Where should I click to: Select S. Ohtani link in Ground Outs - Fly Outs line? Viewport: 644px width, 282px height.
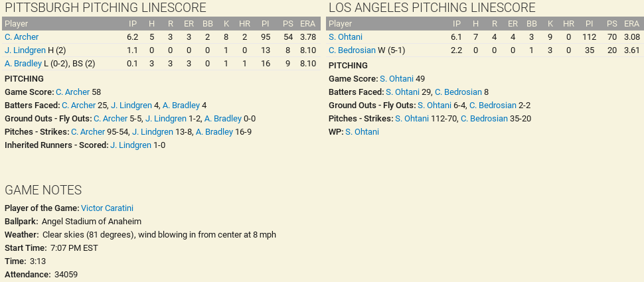point(434,106)
